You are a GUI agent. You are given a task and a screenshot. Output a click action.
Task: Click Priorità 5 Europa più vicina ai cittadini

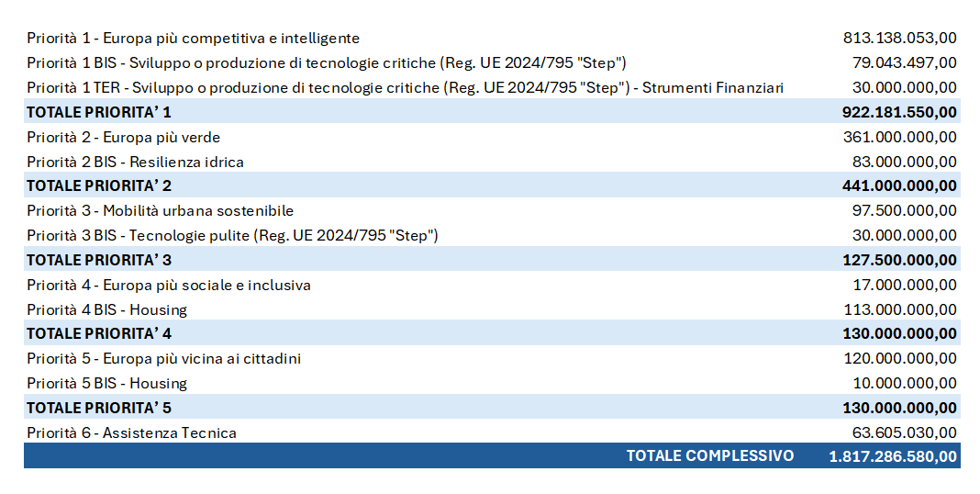163,359
